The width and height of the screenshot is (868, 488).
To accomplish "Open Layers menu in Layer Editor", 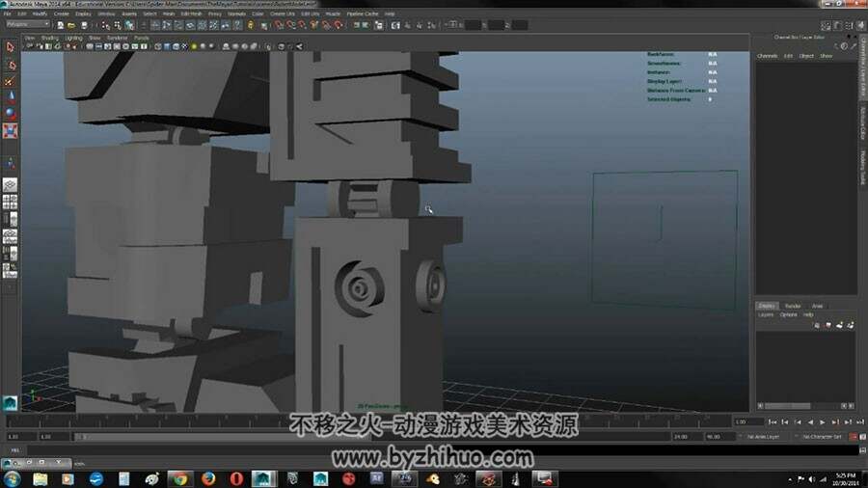I will [766, 314].
